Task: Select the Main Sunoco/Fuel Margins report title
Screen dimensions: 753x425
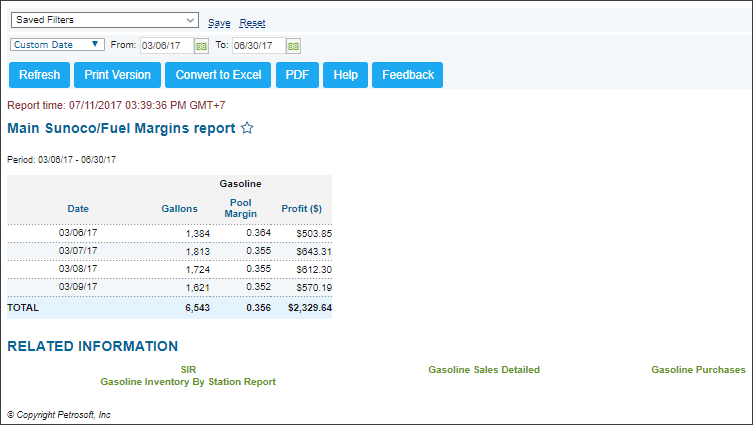Action: point(121,128)
